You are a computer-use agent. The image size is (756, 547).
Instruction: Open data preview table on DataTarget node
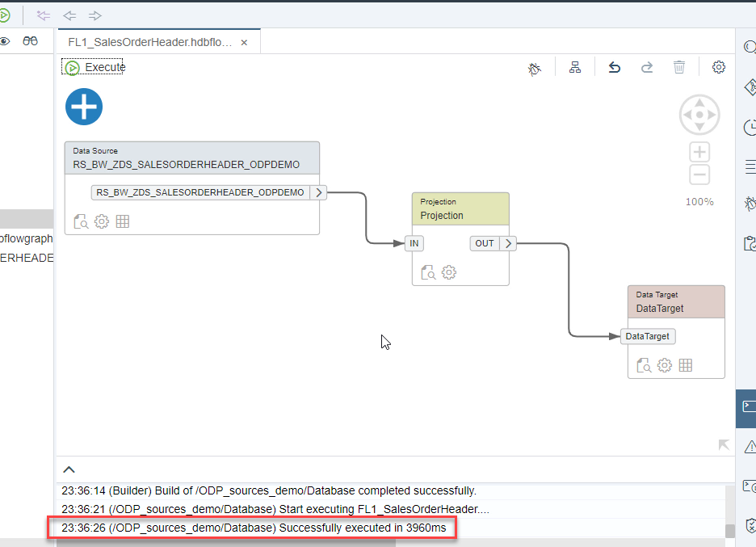685,364
